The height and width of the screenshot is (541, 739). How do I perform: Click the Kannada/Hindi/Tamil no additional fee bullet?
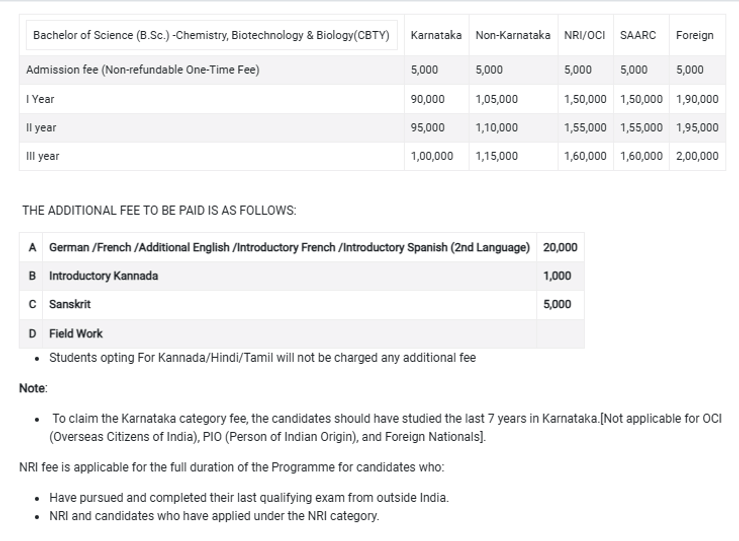tap(262, 357)
